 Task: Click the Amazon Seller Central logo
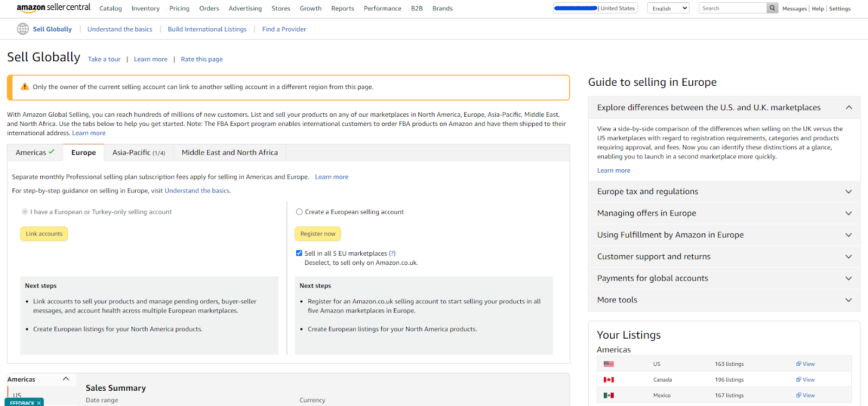54,8
